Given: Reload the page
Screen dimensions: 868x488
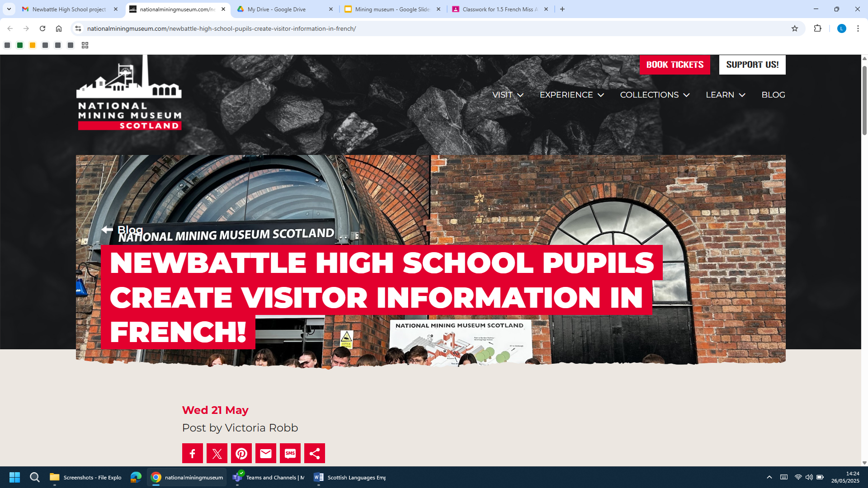Looking at the screenshot, I should (42, 28).
